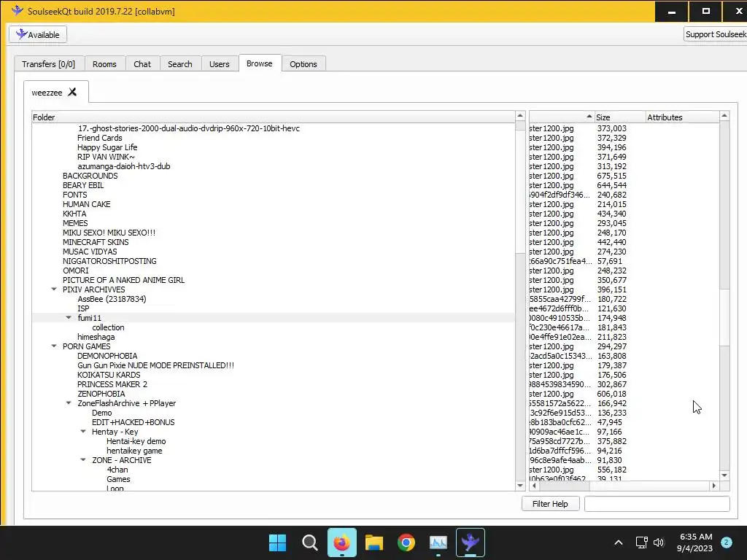
Task: Switch to the Users tab
Action: [219, 64]
